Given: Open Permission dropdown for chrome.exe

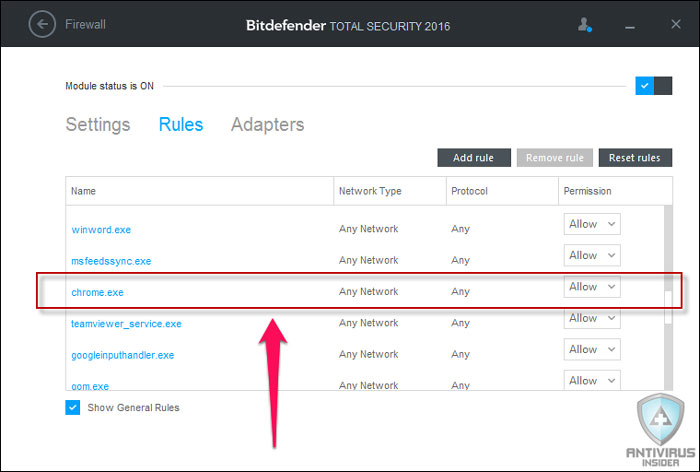Looking at the screenshot, I should [x=592, y=287].
